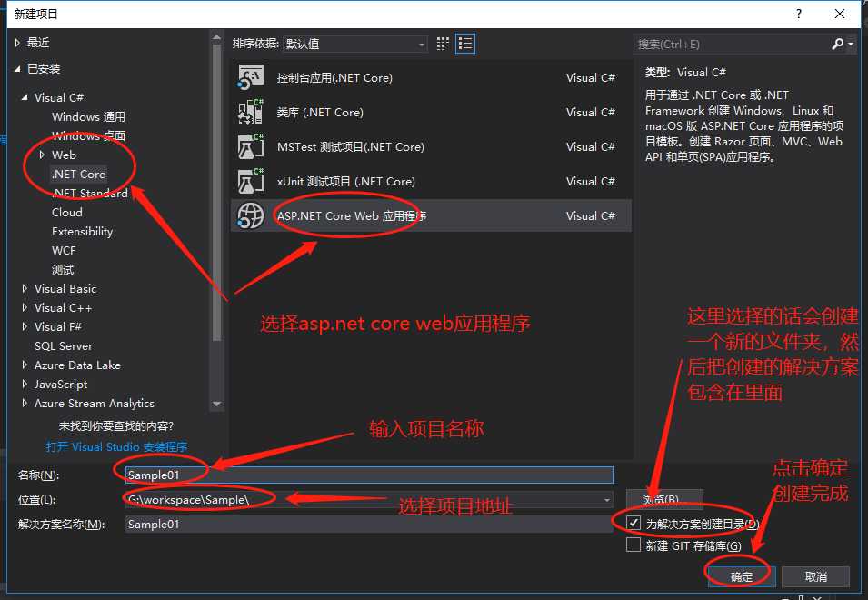The height and width of the screenshot is (600, 868).
Task: Click 确定 to create the project
Action: (x=742, y=576)
